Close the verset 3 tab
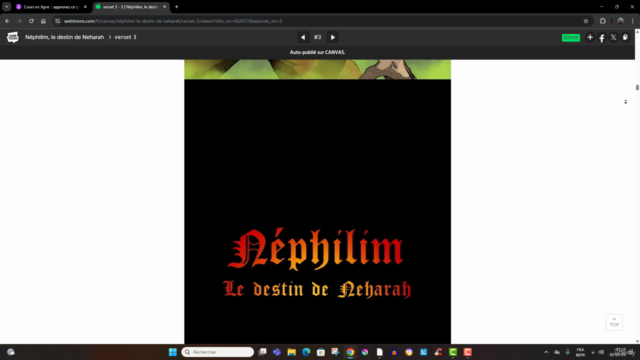The width and height of the screenshot is (640, 360). click(x=164, y=7)
